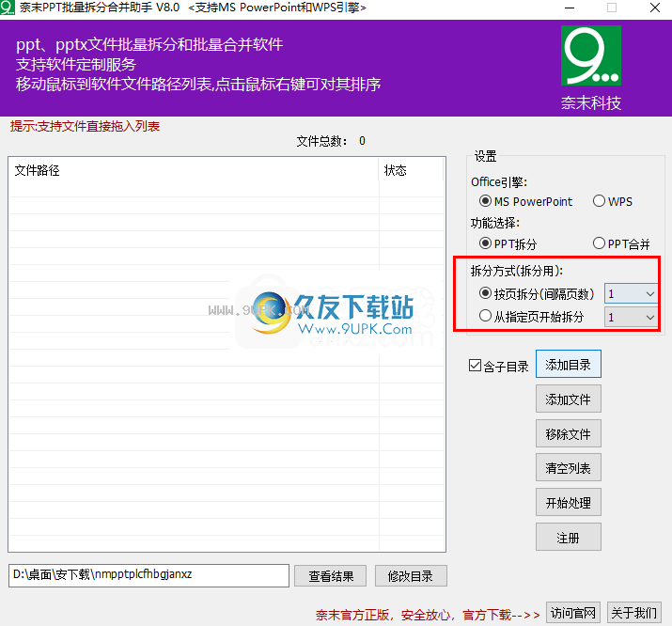Viewport: 672px width, 626px height.
Task: Minimize the application window
Action: click(x=570, y=8)
